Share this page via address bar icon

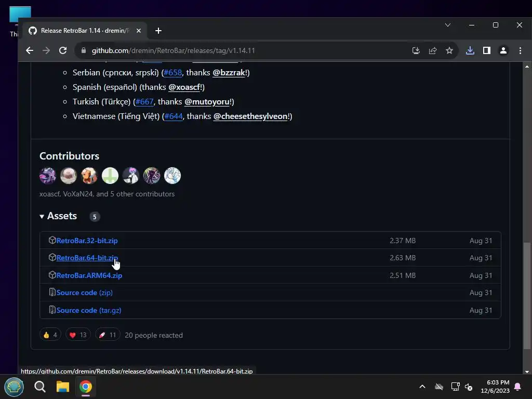tap(433, 50)
